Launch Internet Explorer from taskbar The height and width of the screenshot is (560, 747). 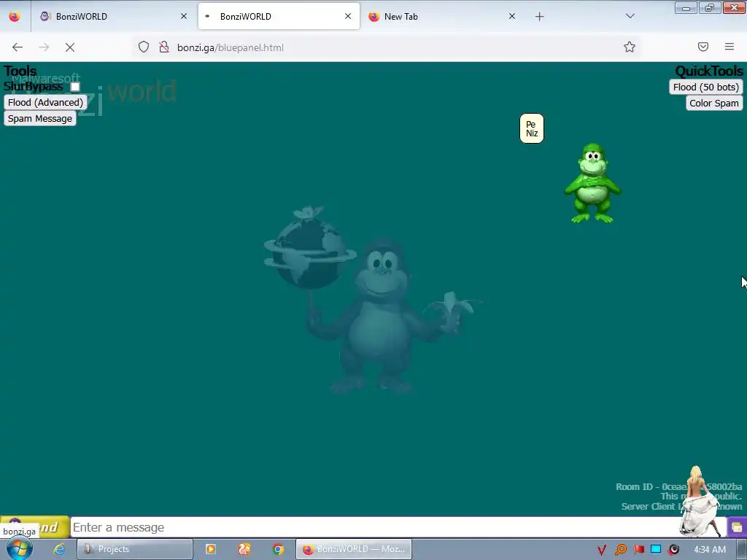click(x=59, y=549)
